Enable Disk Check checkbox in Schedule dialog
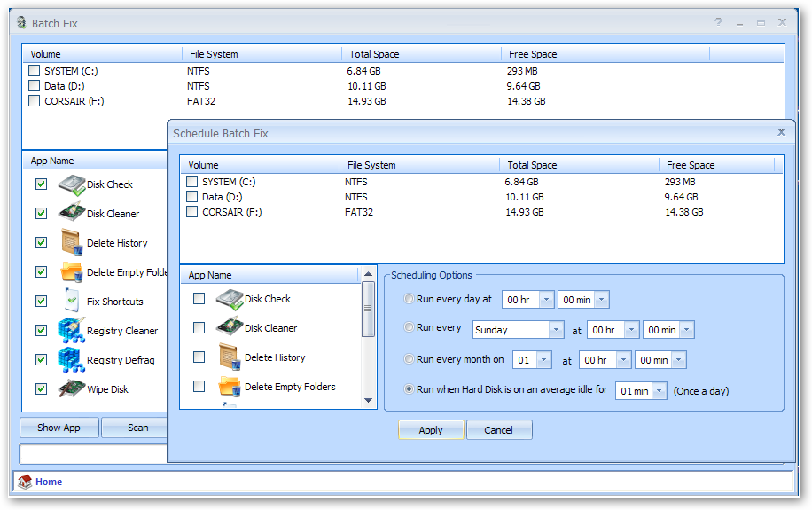The width and height of the screenshot is (812, 510). tap(199, 299)
